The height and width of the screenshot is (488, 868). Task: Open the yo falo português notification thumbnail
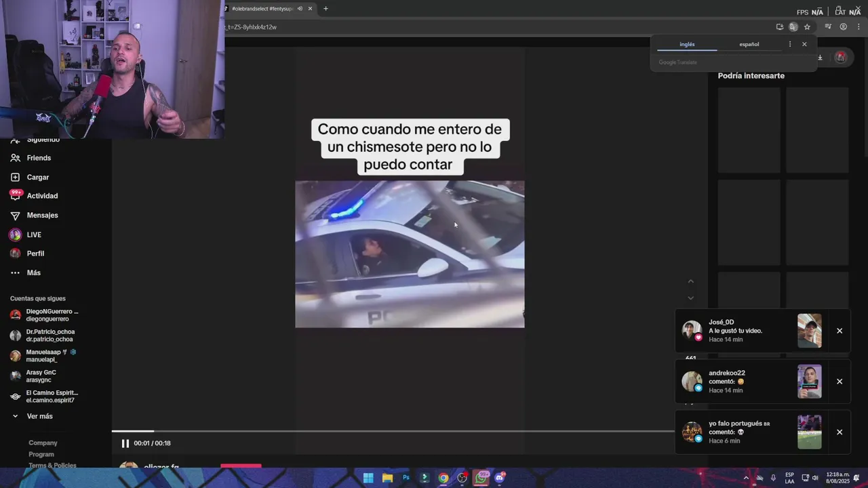pyautogui.click(x=809, y=432)
